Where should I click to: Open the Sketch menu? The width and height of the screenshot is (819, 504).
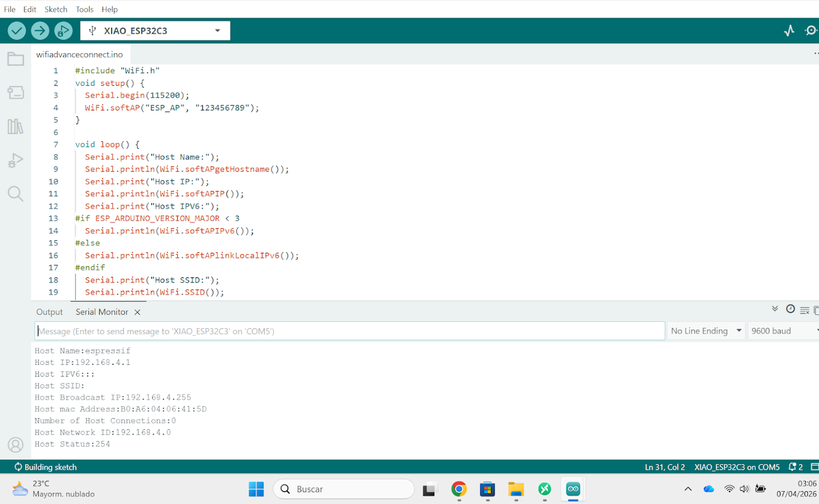tap(56, 9)
